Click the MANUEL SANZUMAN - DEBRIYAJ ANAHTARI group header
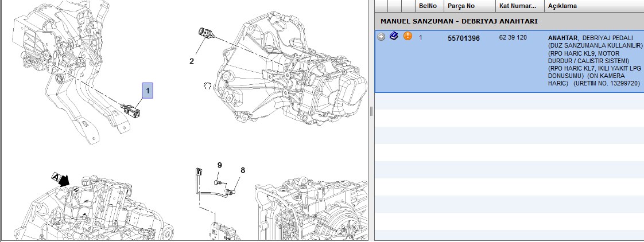This screenshot has width=644, height=242. point(459,21)
